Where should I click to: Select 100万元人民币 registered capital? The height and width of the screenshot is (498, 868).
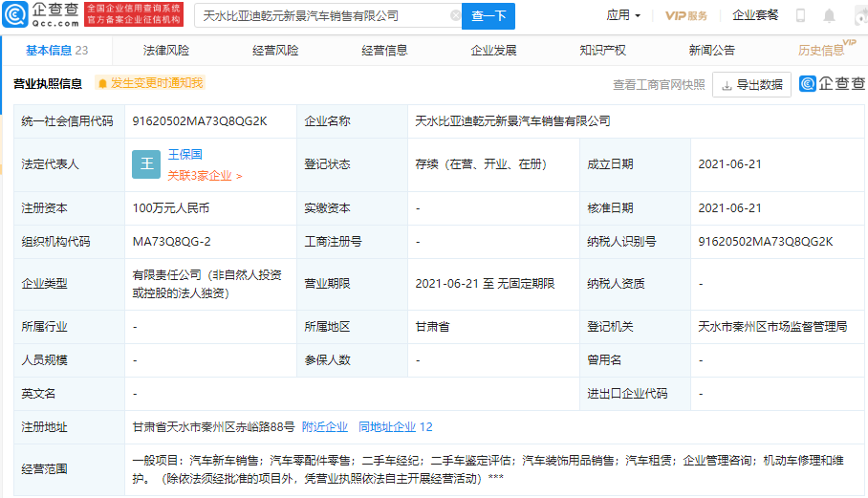coord(171,208)
